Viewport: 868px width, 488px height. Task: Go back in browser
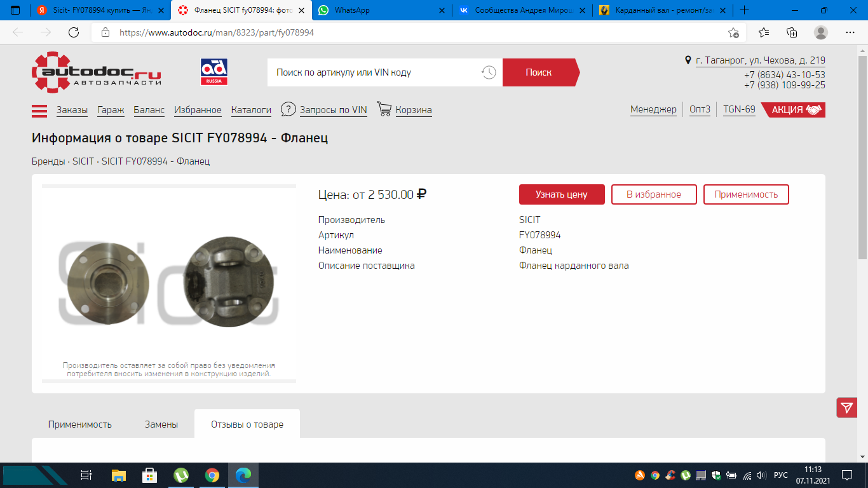[x=18, y=32]
